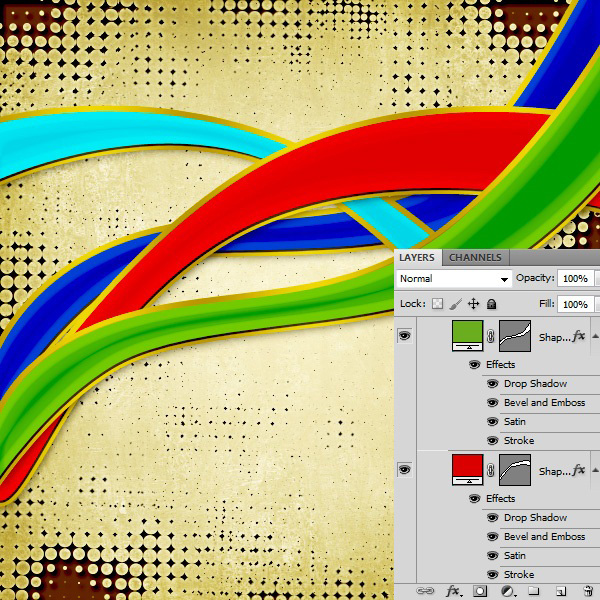Viewport: 600px width, 600px height.
Task: Open Bevel and Emboss under green layer
Action: click(545, 403)
